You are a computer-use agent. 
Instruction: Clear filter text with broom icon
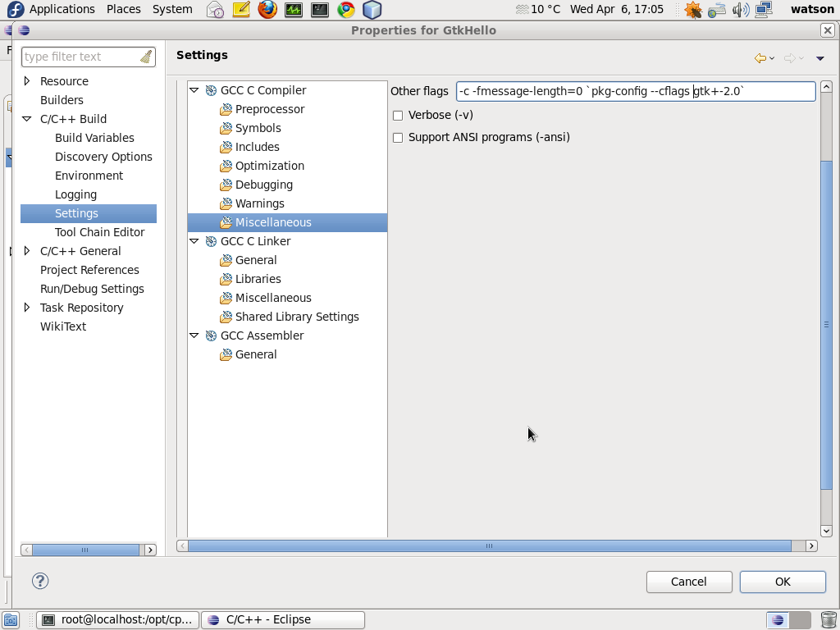(x=146, y=57)
